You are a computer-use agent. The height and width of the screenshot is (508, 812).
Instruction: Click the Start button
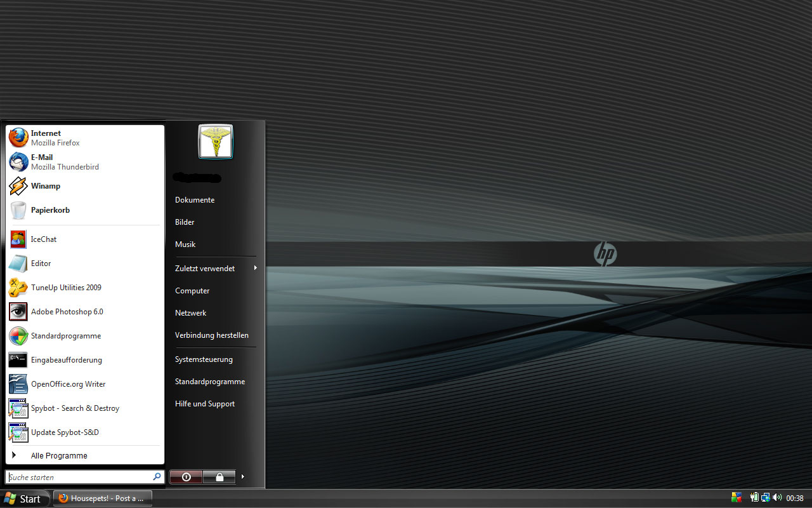(23, 498)
